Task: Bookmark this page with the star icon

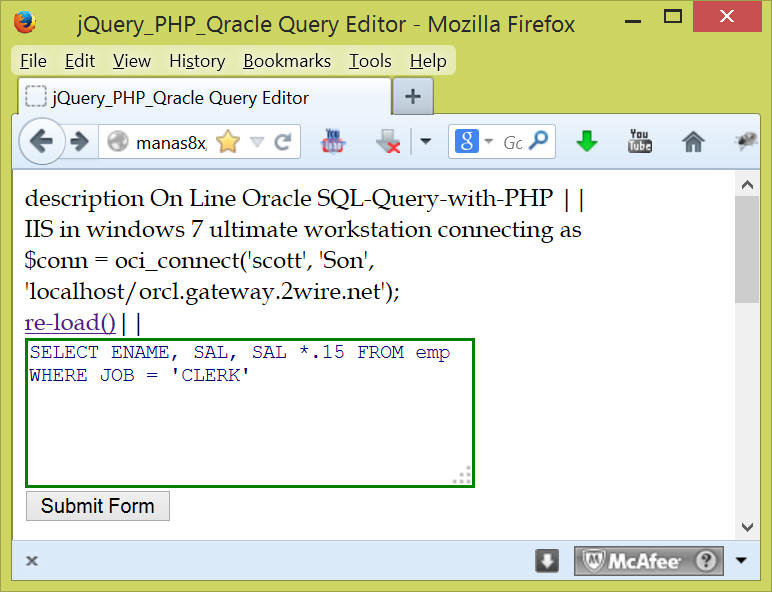Action: (x=227, y=142)
